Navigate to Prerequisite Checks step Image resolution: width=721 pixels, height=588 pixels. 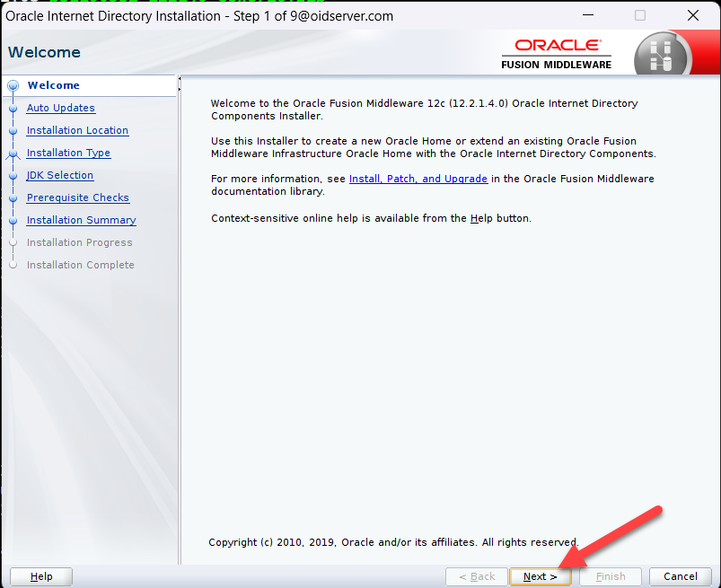[77, 197]
